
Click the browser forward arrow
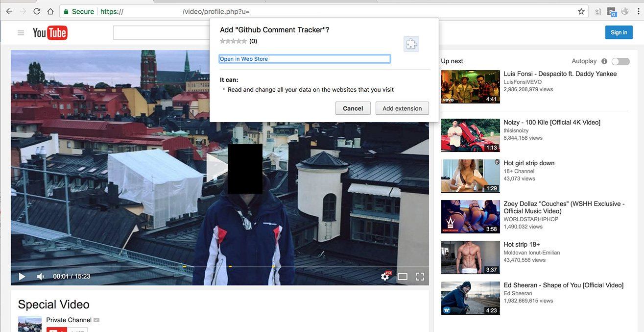(23, 11)
